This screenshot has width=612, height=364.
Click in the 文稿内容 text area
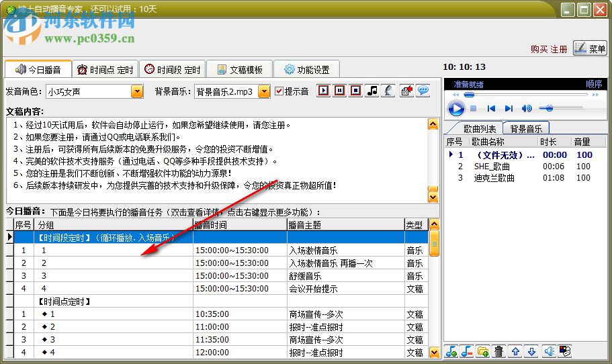click(216, 160)
